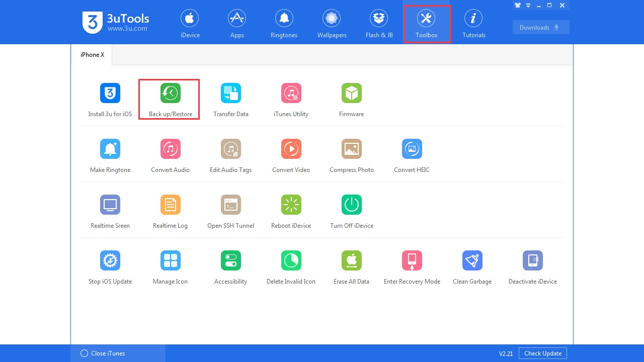Select the iPhone X tab

tap(92, 55)
